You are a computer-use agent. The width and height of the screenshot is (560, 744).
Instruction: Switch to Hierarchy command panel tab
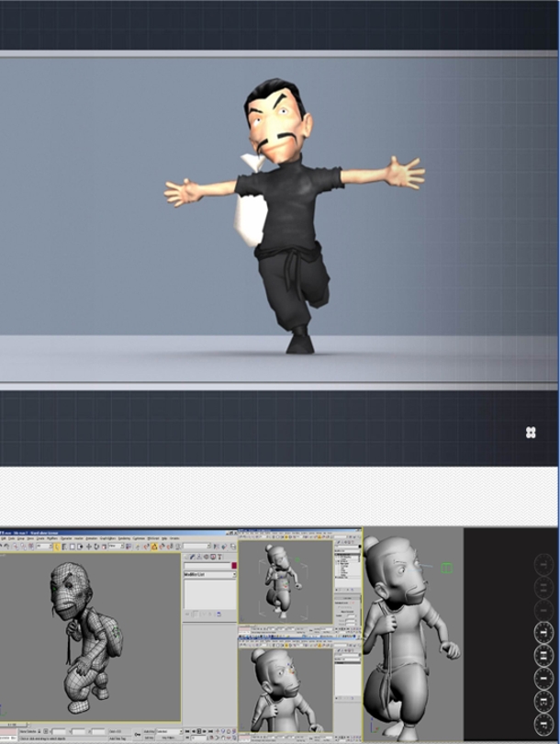point(199,557)
